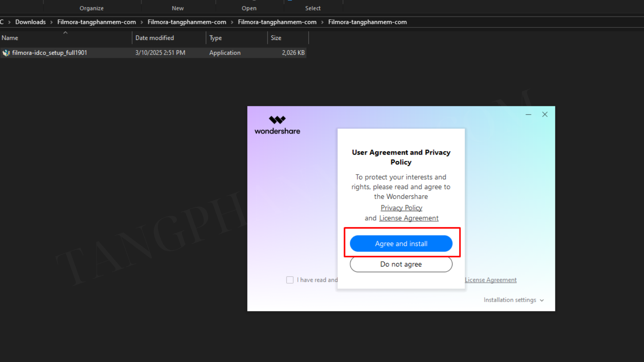Sort files by Size column header
The image size is (644, 362).
point(276,38)
